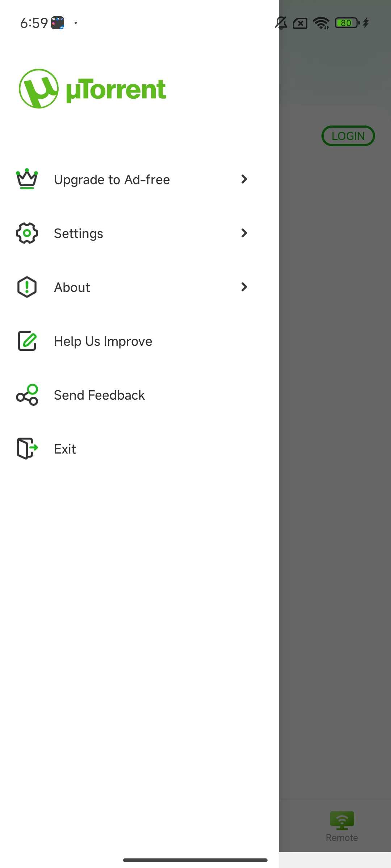
Task: Tap the µTorrent logo in the drawer header
Action: [92, 89]
